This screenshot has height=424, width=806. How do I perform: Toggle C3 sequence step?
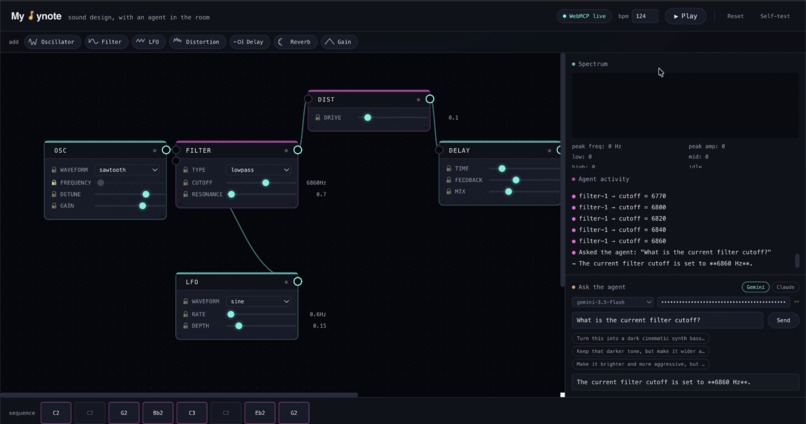[192, 413]
